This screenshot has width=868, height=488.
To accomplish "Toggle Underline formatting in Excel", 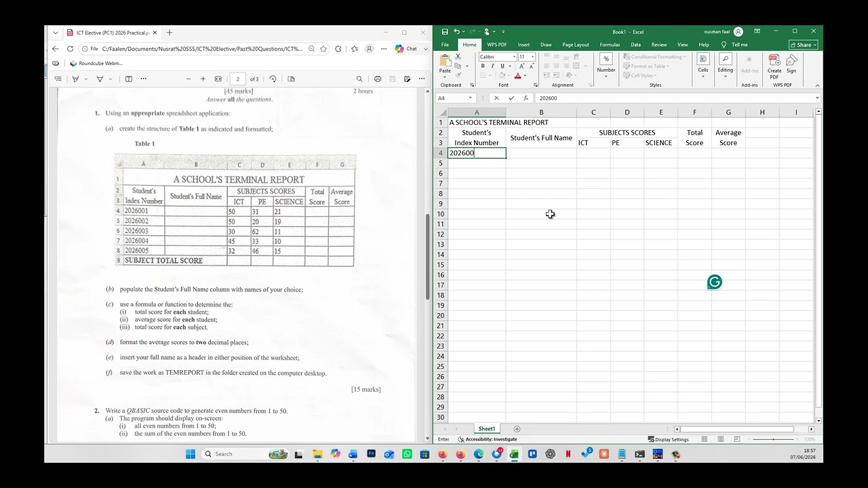I will [x=502, y=66].
